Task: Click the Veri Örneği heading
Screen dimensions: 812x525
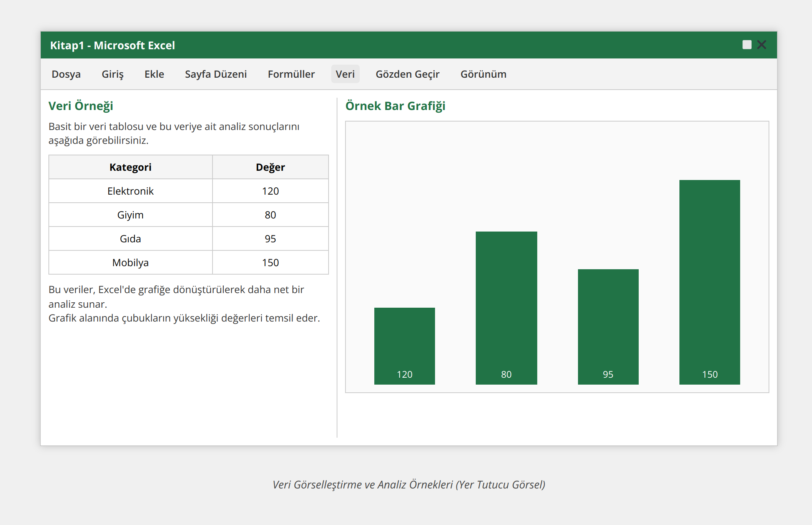Action: [x=81, y=105]
